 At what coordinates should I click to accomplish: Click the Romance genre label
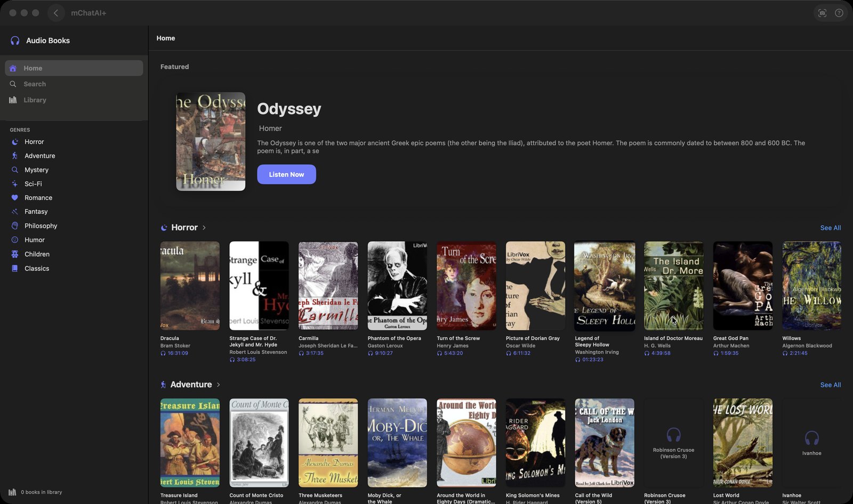38,198
